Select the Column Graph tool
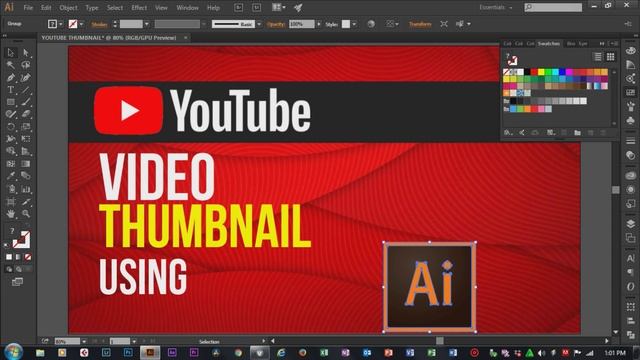Image resolution: width=640 pixels, height=360 pixels. point(26,189)
